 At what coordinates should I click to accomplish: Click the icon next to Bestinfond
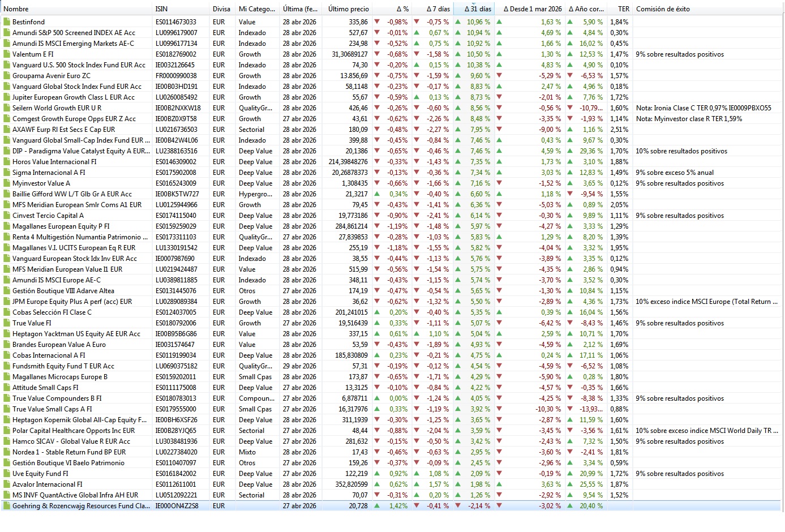[x=7, y=22]
